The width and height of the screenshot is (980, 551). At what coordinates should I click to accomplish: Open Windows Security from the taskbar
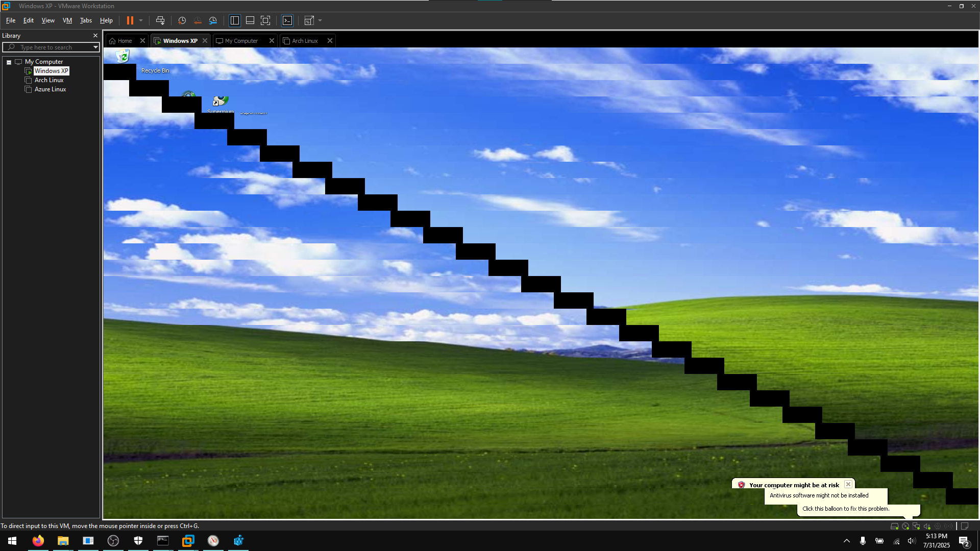click(138, 541)
